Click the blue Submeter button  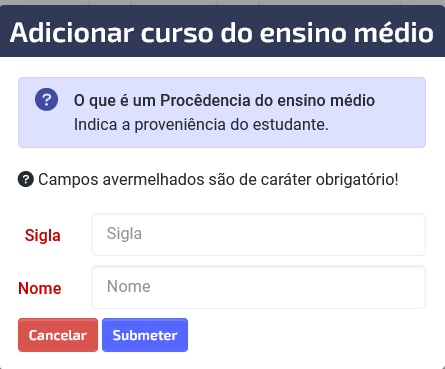(145, 335)
